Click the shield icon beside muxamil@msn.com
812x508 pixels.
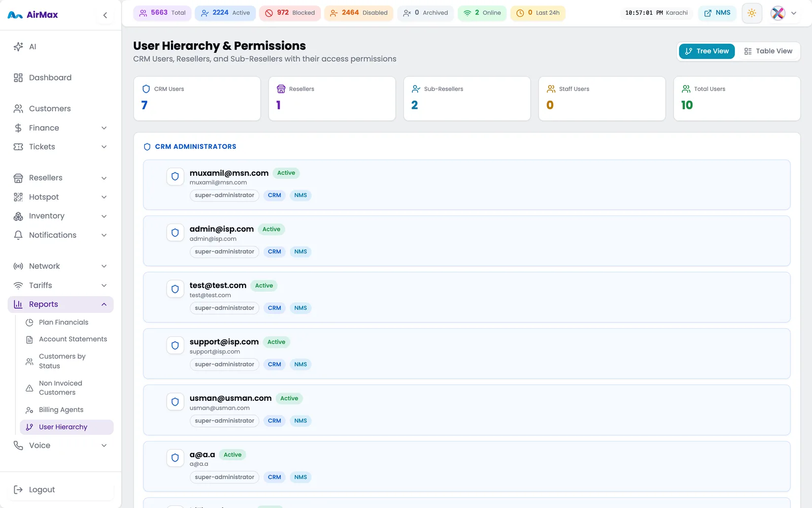[175, 176]
